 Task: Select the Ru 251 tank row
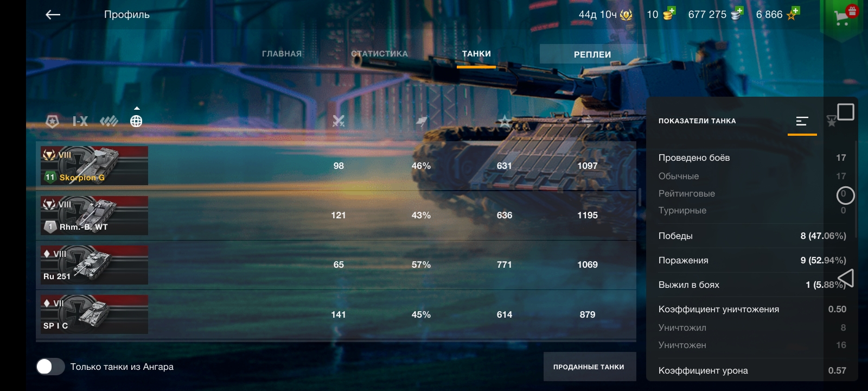pyautogui.click(x=336, y=264)
